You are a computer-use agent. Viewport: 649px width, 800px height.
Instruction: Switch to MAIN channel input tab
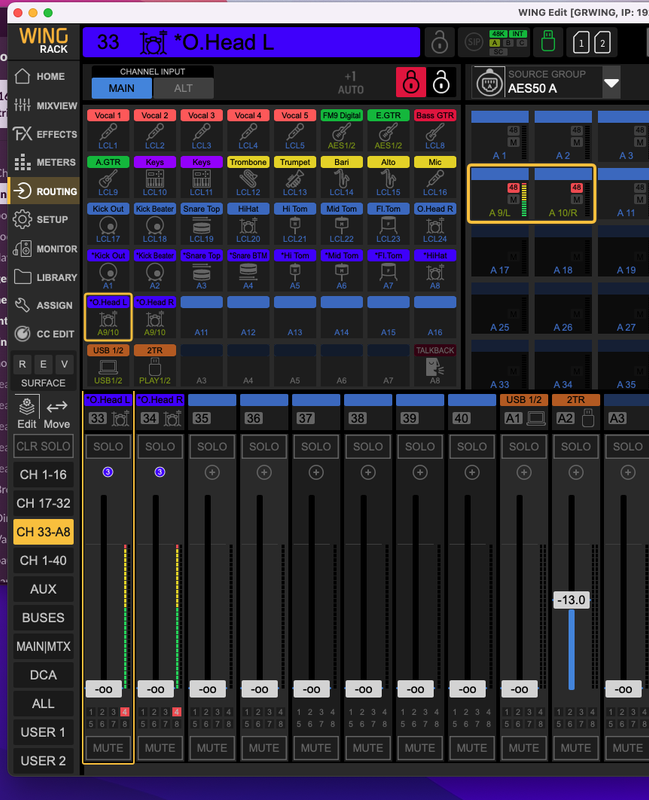121,88
